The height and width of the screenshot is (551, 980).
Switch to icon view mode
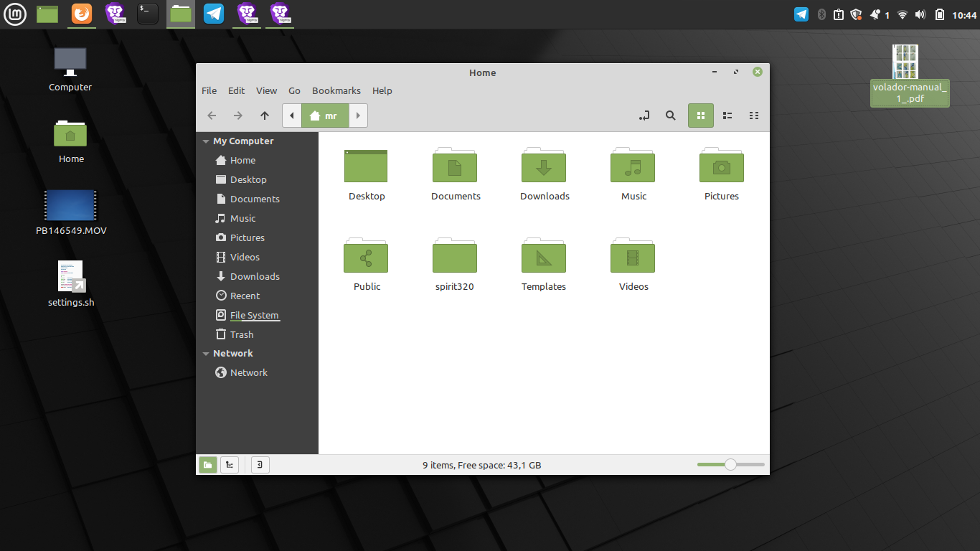click(701, 116)
